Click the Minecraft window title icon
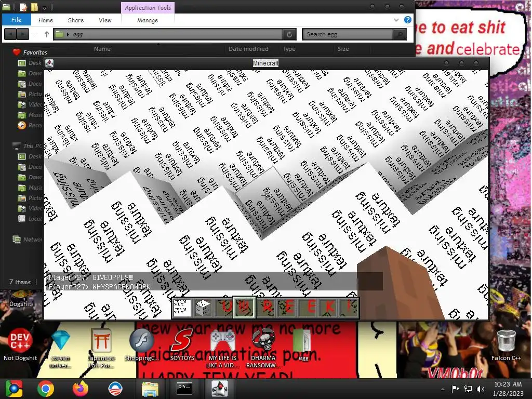This screenshot has width=532, height=399. point(49,63)
